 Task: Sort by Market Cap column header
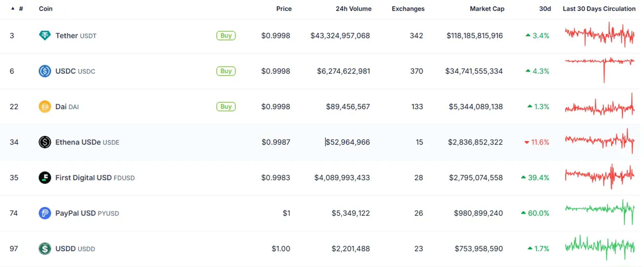pyautogui.click(x=487, y=9)
